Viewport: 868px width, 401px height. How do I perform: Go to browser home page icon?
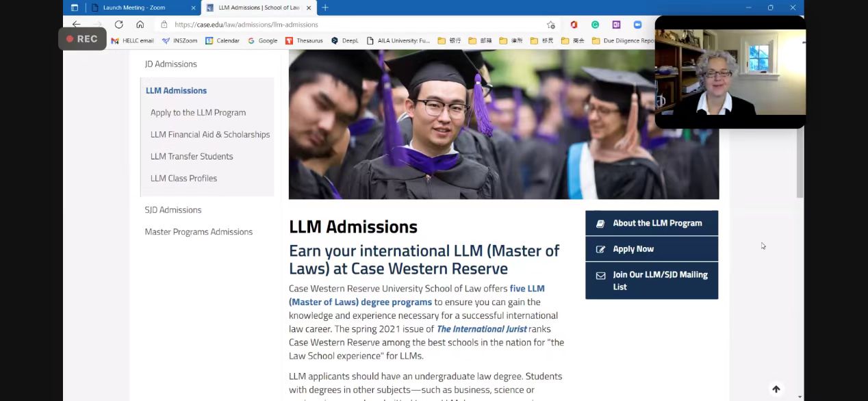pos(140,25)
